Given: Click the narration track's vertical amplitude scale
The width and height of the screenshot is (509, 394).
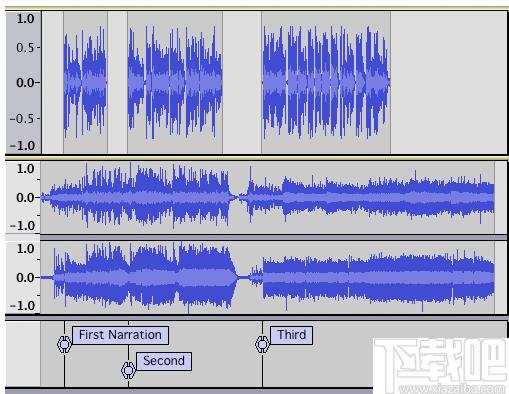Looking at the screenshot, I should (x=23, y=82).
